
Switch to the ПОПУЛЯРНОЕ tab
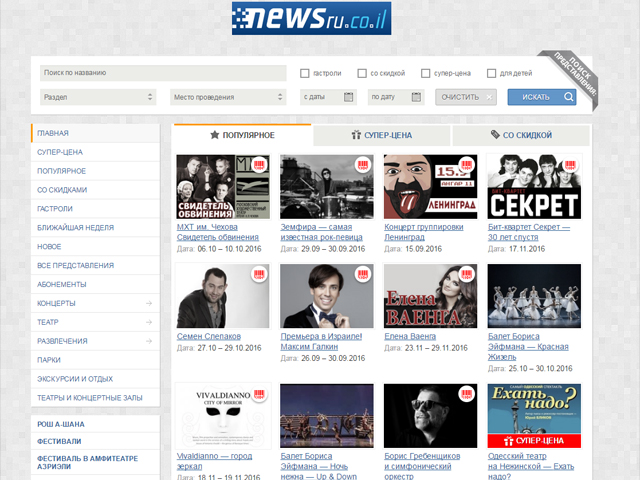242,135
